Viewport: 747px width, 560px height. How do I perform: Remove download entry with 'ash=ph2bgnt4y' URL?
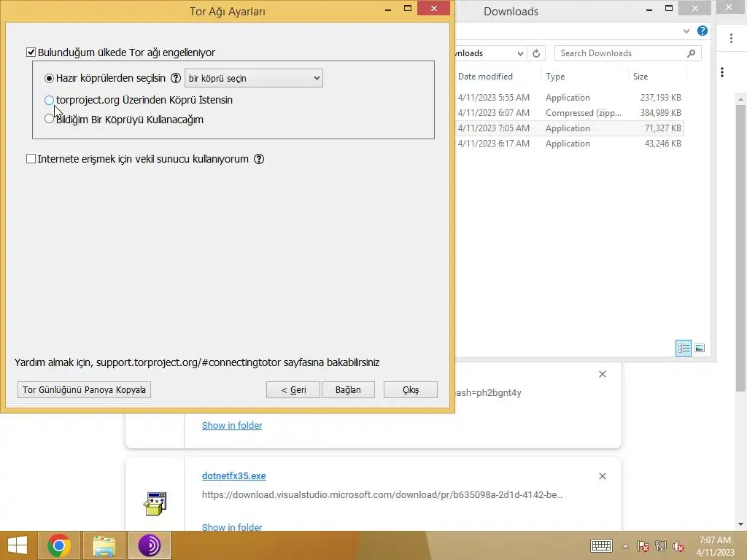(x=602, y=374)
